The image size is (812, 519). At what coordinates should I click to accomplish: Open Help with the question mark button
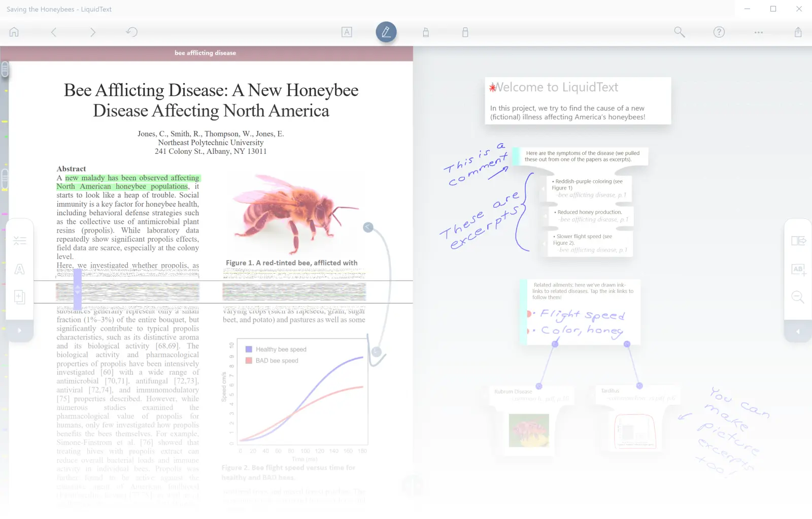point(719,32)
